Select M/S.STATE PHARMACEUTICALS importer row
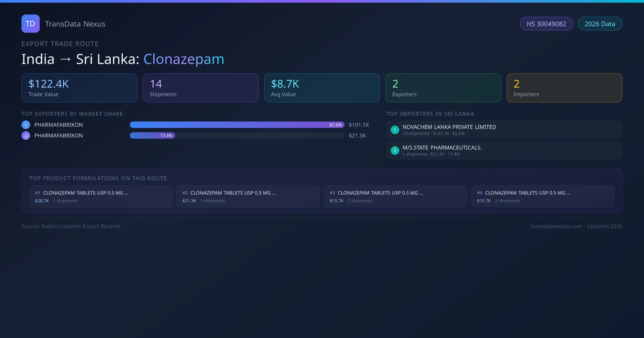Viewport: 644px width, 338px height. 504,150
